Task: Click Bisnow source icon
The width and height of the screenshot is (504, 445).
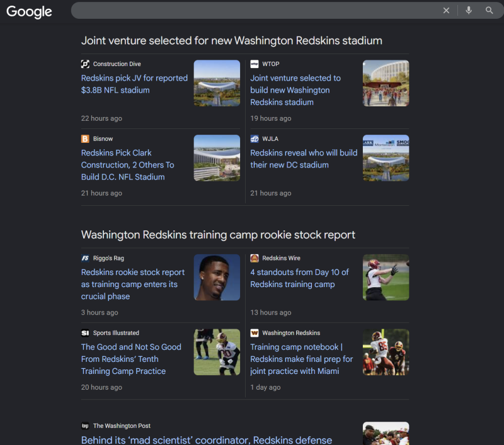Action: coord(85,138)
